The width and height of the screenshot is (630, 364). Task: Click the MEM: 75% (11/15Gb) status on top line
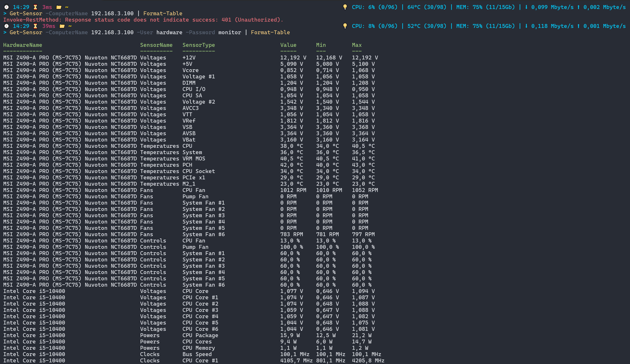pos(486,7)
